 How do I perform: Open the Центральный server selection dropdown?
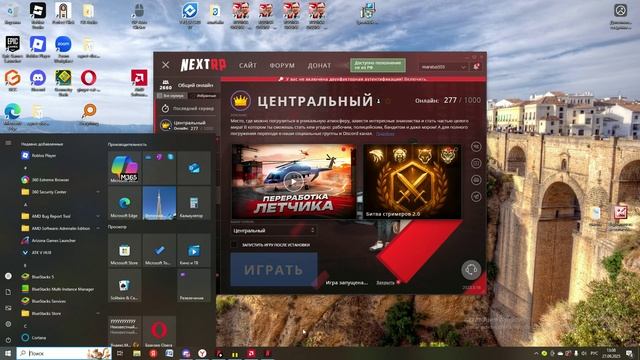(x=273, y=231)
